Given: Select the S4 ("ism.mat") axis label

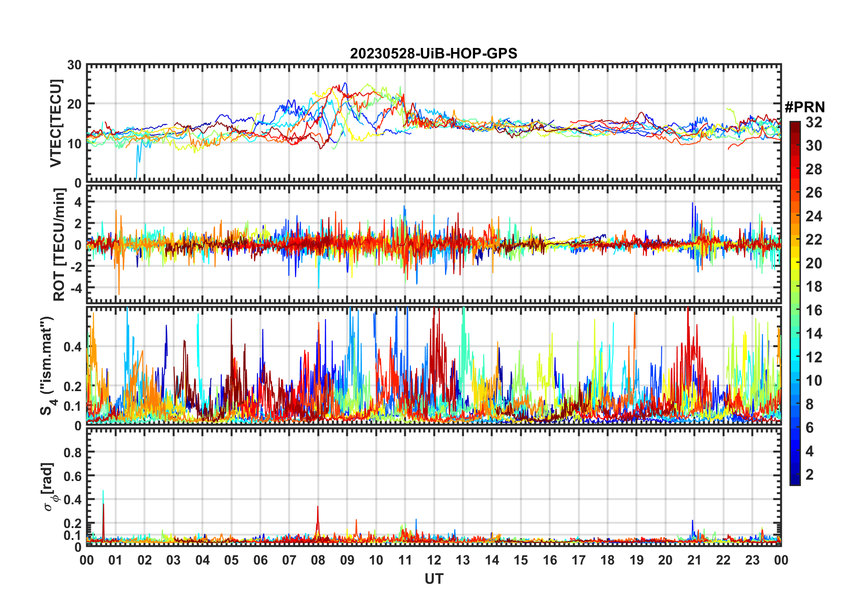Looking at the screenshot, I should tap(48, 366).
